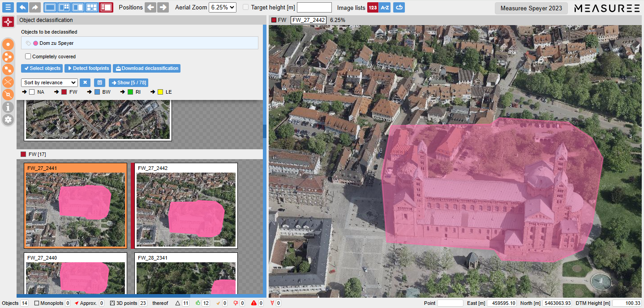Enable the Target height checkbox
This screenshot has width=644, height=308.
pyautogui.click(x=245, y=7)
